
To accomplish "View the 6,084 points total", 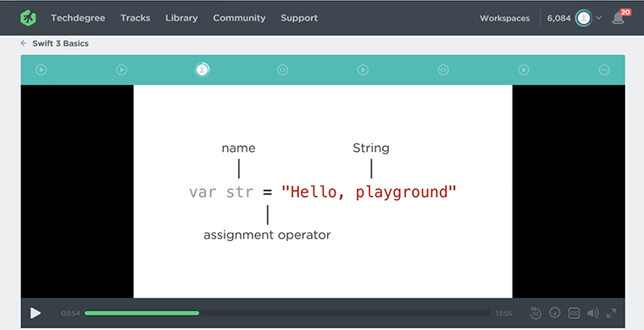I will pyautogui.click(x=558, y=18).
